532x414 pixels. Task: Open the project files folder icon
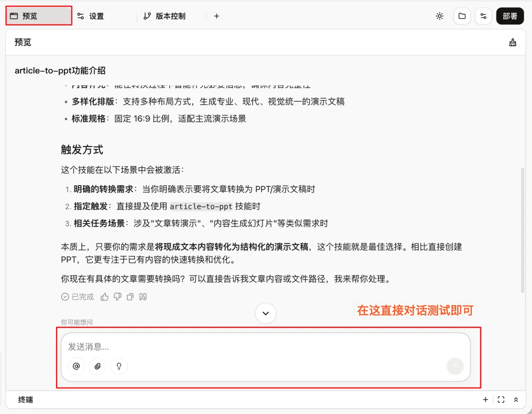coord(462,16)
